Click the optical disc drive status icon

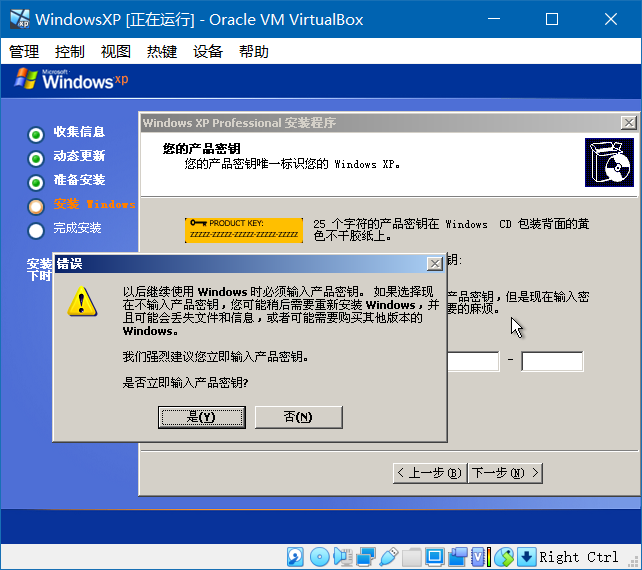[x=319, y=557]
